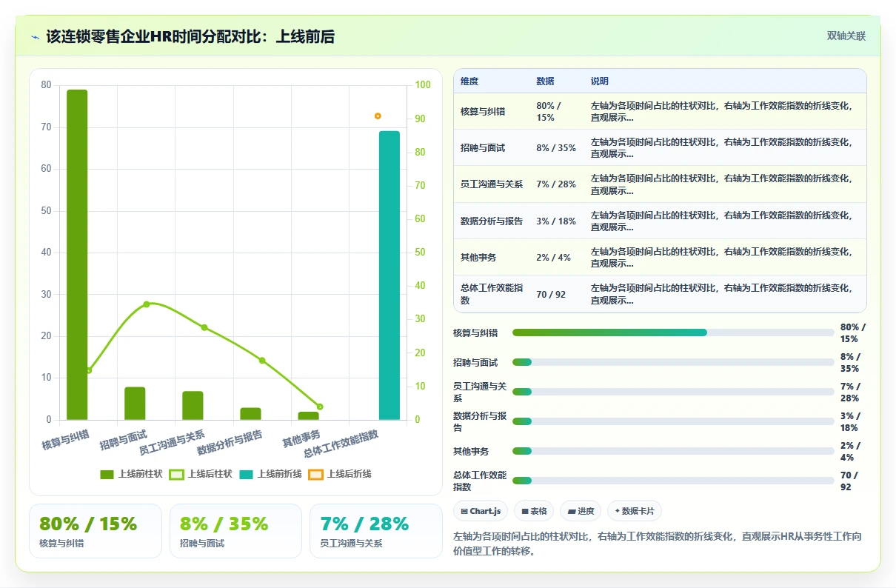Click the line peak point at 招聘与面试
Viewport: 896px width, 588px height.
point(146,304)
